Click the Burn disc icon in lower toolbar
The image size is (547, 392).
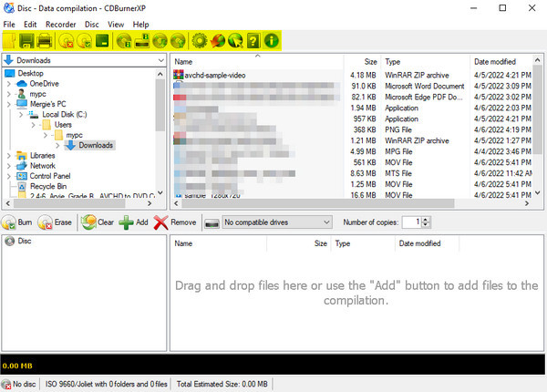coord(9,222)
